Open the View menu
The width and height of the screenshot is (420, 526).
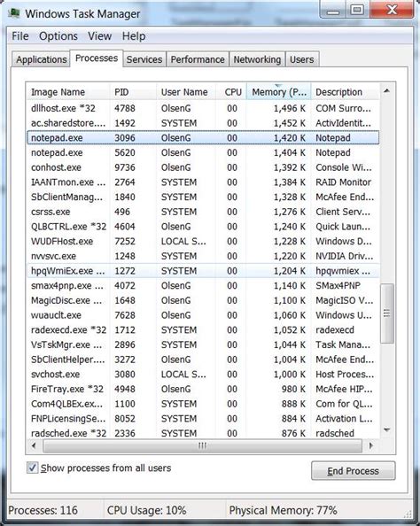click(x=100, y=36)
